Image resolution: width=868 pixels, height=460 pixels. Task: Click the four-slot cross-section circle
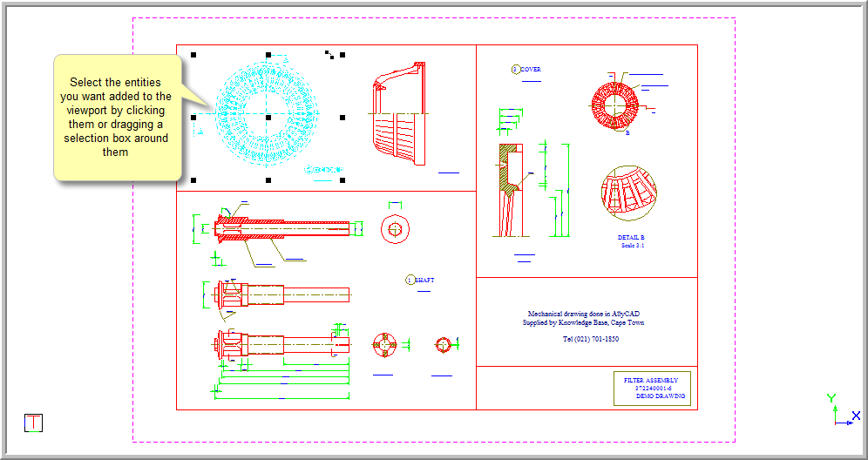click(385, 344)
